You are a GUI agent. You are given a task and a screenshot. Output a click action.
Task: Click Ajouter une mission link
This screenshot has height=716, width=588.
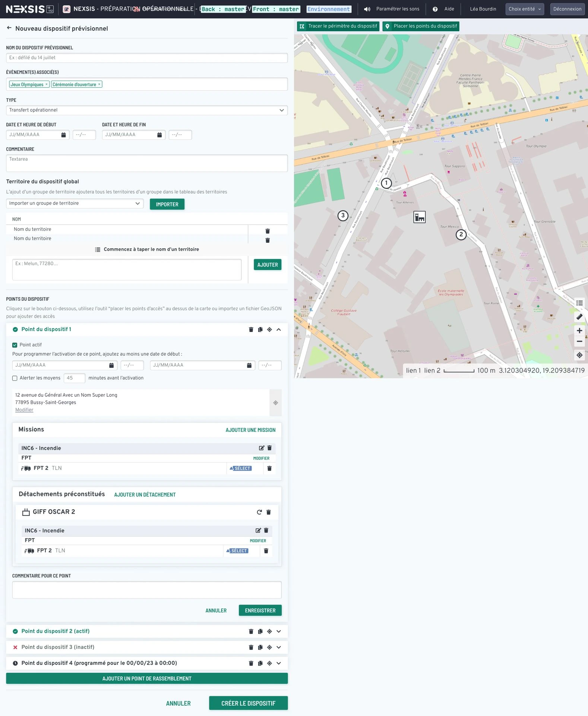(x=250, y=430)
